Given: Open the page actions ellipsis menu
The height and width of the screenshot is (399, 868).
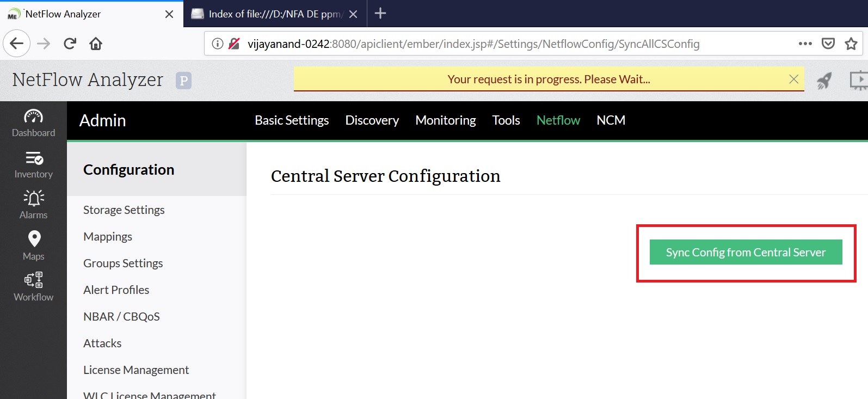Looking at the screenshot, I should 805,44.
